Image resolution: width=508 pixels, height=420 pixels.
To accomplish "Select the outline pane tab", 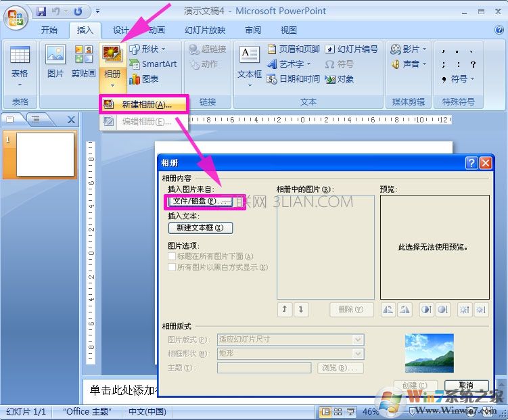I will click(36, 120).
